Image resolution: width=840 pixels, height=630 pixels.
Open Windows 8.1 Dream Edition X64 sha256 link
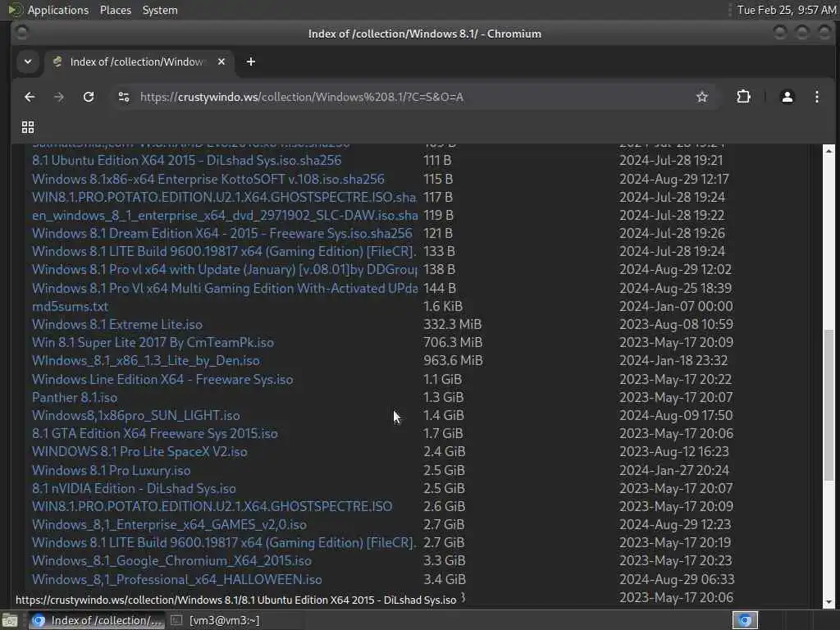click(221, 234)
